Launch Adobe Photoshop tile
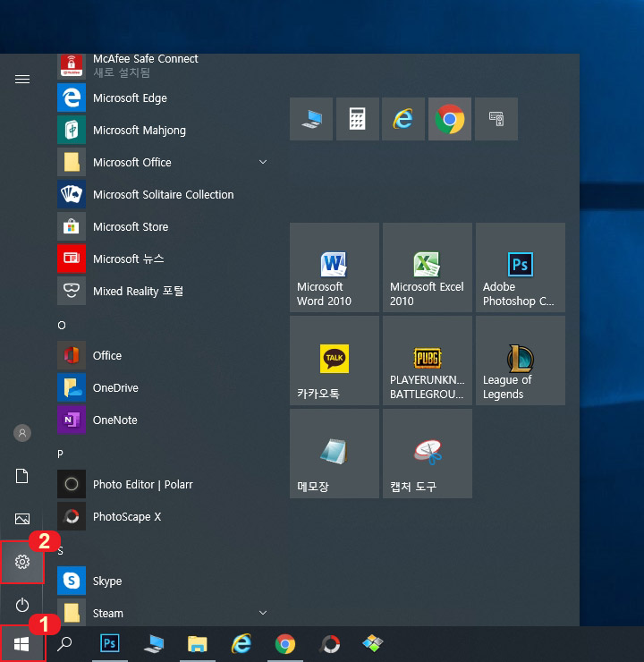 coord(521,267)
